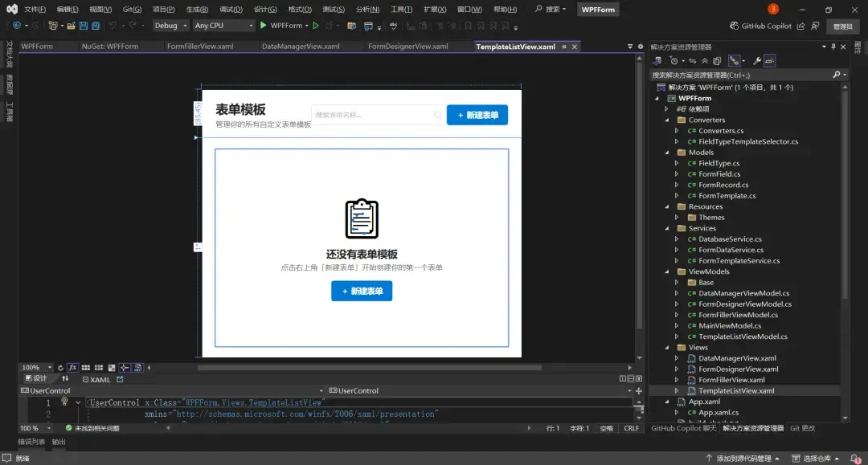Screen dimensions: 868x465
Task: Open the Git(G) menu
Action: pyautogui.click(x=132, y=10)
